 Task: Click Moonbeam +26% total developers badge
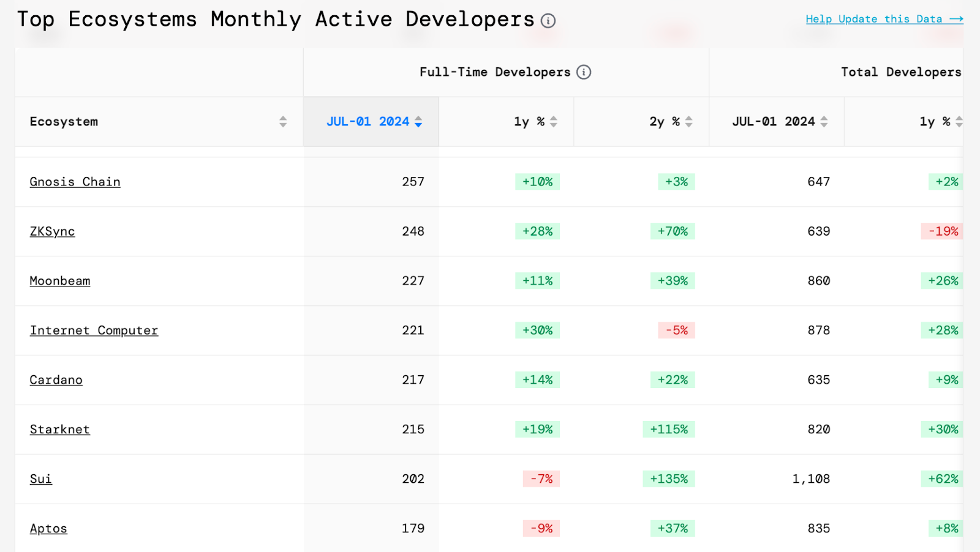tap(943, 281)
